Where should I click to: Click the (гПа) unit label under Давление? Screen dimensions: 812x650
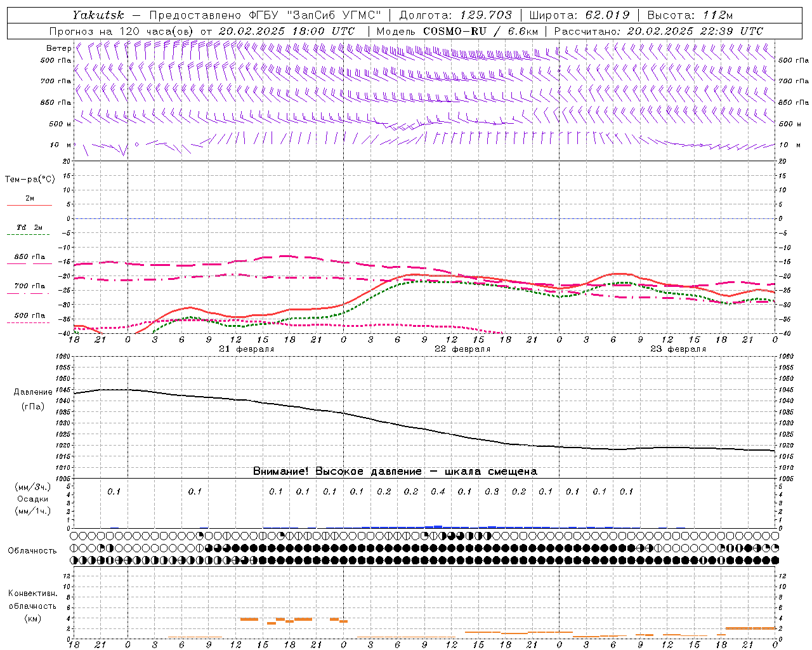click(33, 407)
